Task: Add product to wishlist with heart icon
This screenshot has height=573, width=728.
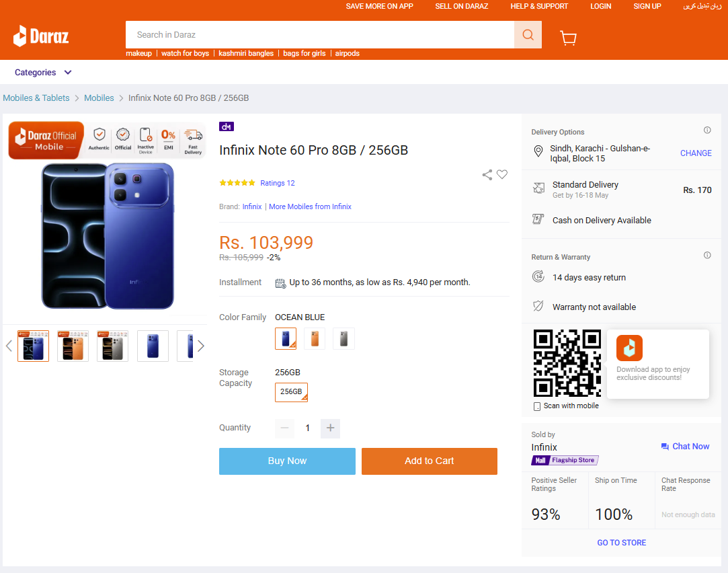Action: [502, 175]
